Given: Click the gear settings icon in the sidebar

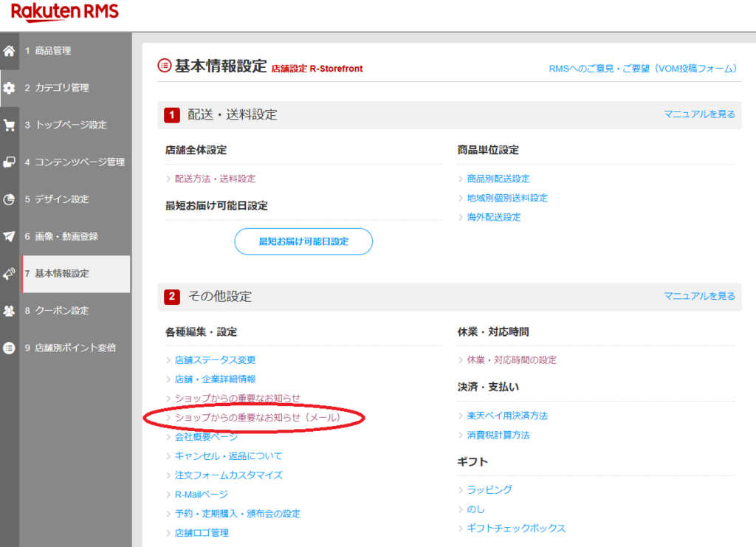Looking at the screenshot, I should [9, 88].
